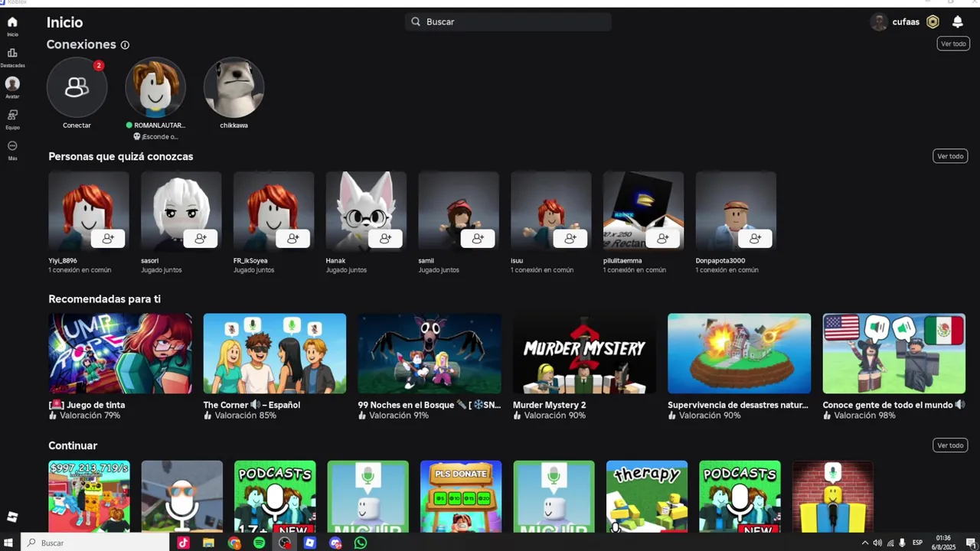This screenshot has width=980, height=551.
Task: Click the 01:36 clock in taskbar
Action: [x=943, y=538]
